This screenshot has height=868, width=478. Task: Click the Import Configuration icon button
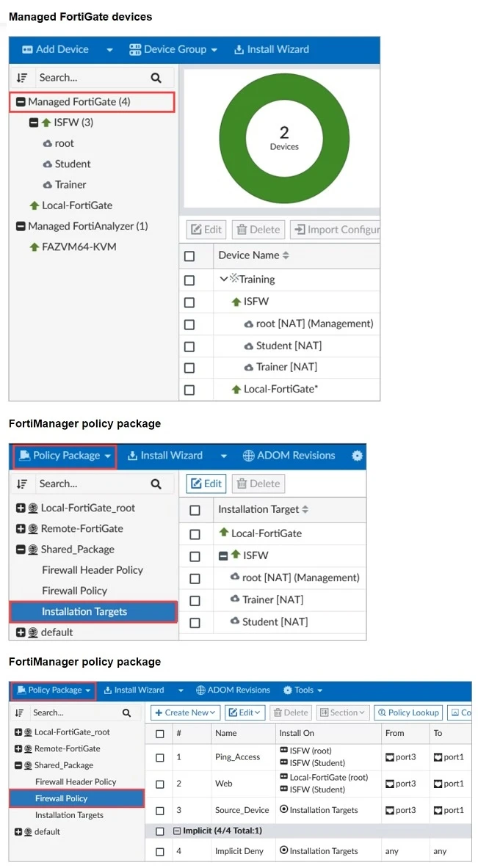point(298,230)
